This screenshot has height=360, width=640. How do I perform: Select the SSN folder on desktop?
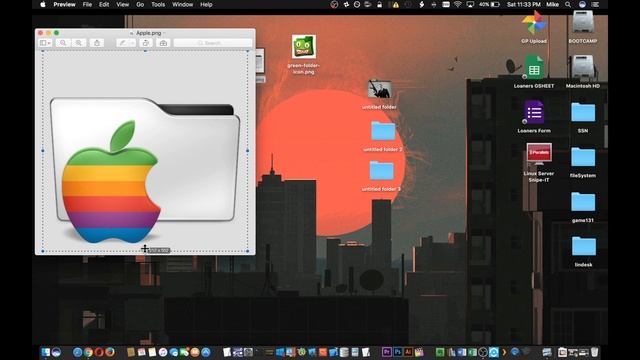583,112
